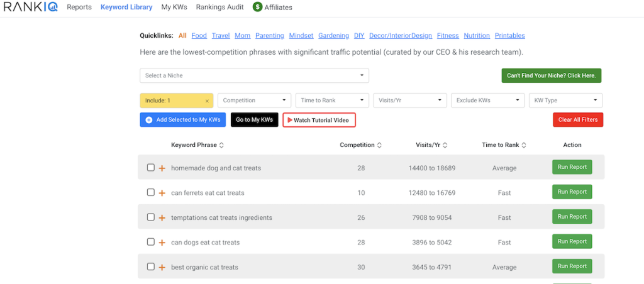
Task: Select the Parenting quicklink
Action: (x=270, y=36)
